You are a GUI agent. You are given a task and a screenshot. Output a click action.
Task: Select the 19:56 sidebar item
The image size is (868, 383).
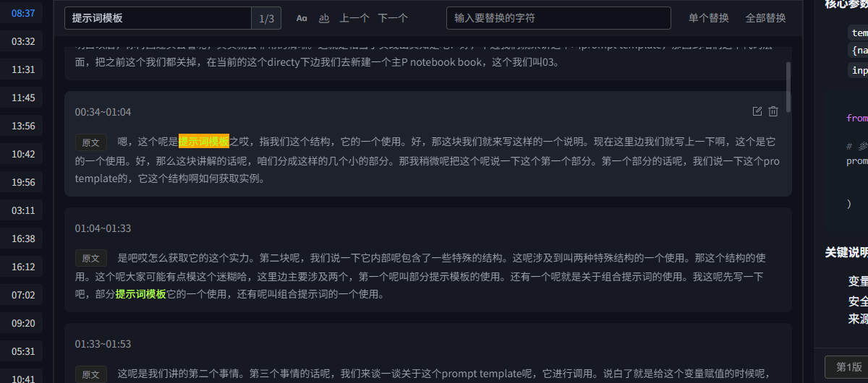click(x=23, y=182)
